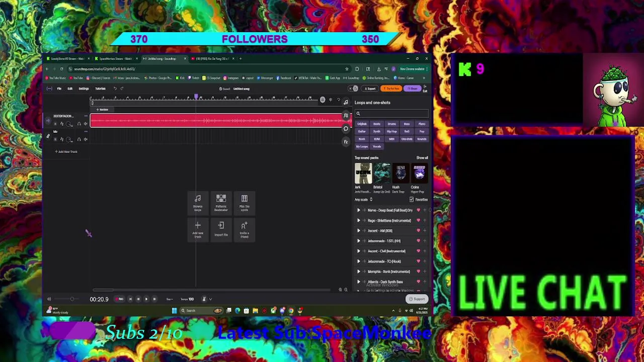Click the play button in transport bar
Image resolution: width=644 pixels, height=362 pixels.
point(146,299)
